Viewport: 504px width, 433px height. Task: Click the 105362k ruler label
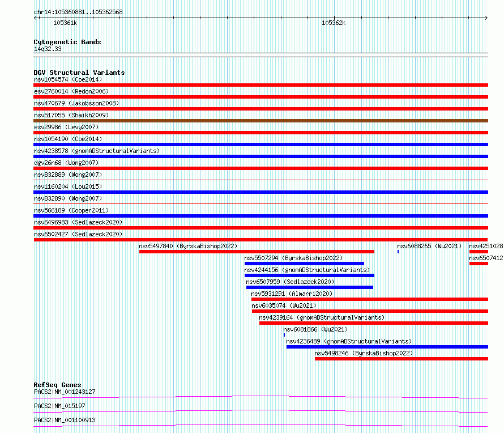click(334, 23)
